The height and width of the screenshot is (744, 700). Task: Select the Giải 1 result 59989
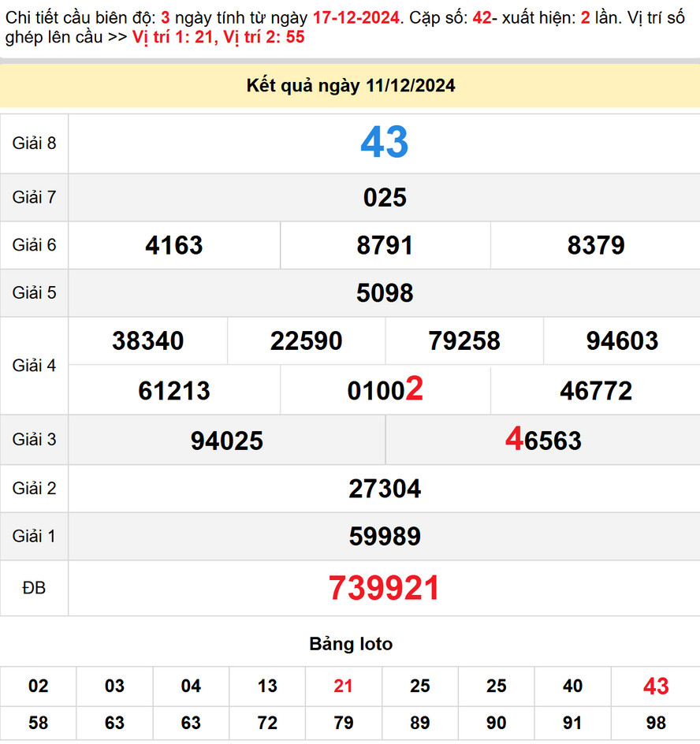tap(384, 537)
